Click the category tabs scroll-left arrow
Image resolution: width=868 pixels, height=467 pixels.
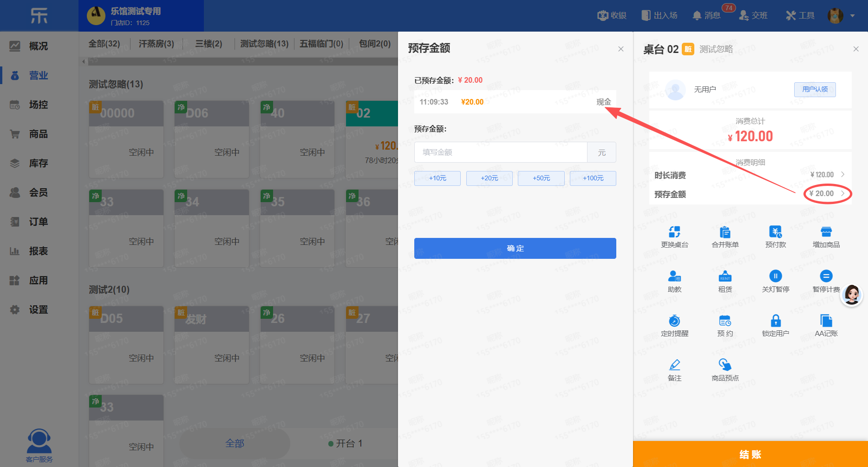tap(84, 61)
